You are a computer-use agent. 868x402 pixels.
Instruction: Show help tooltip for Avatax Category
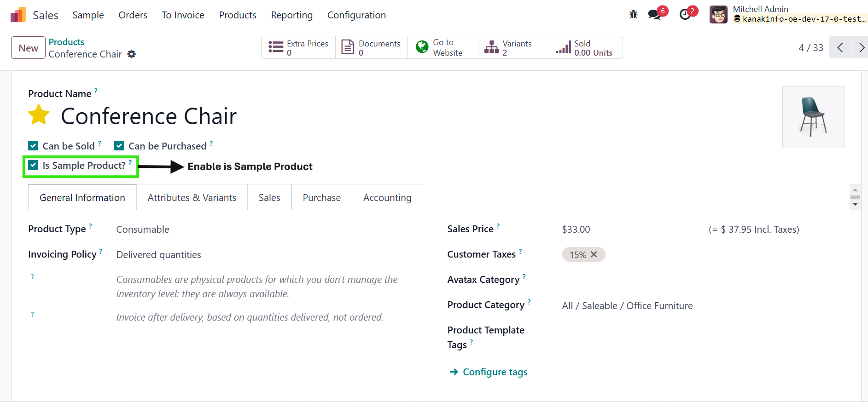pyautogui.click(x=524, y=276)
